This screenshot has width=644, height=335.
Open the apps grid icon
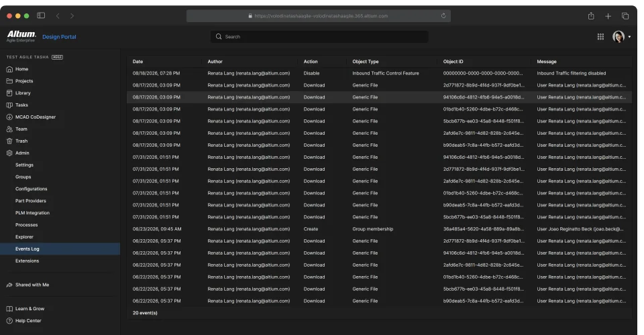pos(600,36)
